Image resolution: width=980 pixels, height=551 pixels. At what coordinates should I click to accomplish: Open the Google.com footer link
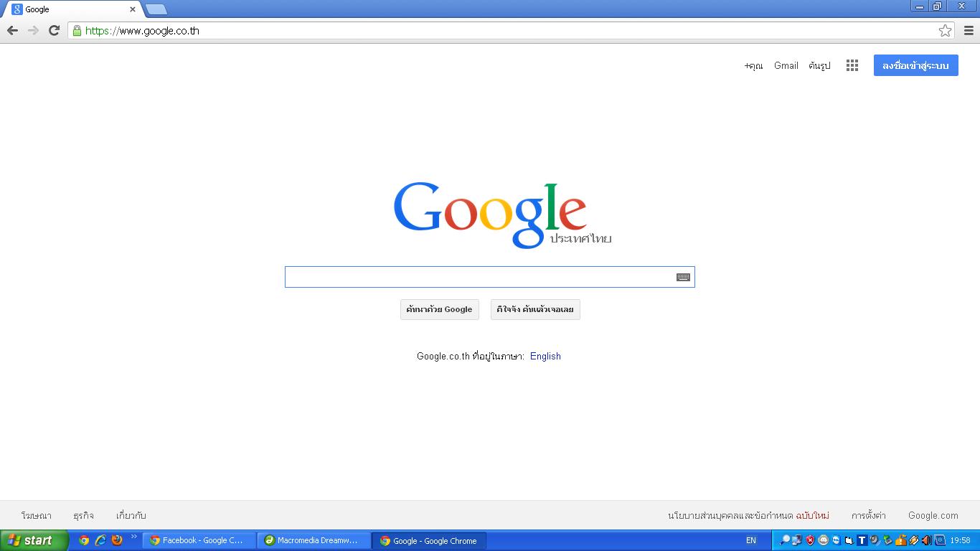coord(933,515)
